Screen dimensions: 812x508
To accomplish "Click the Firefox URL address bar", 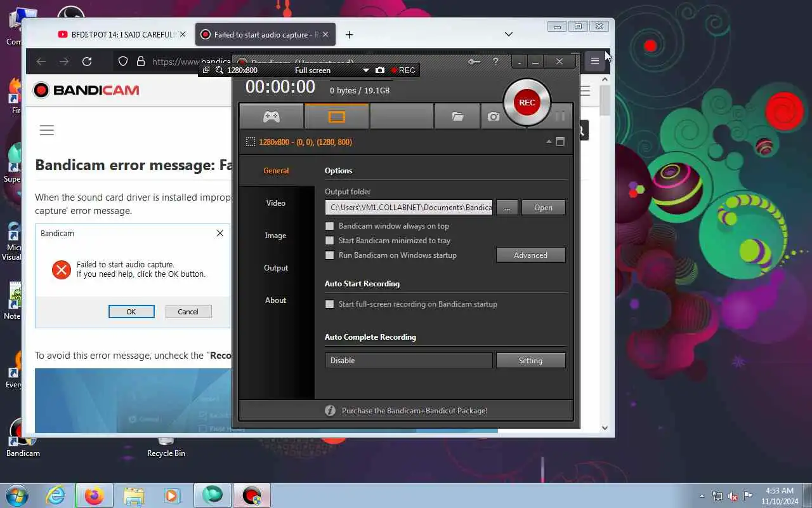I will coord(190,62).
